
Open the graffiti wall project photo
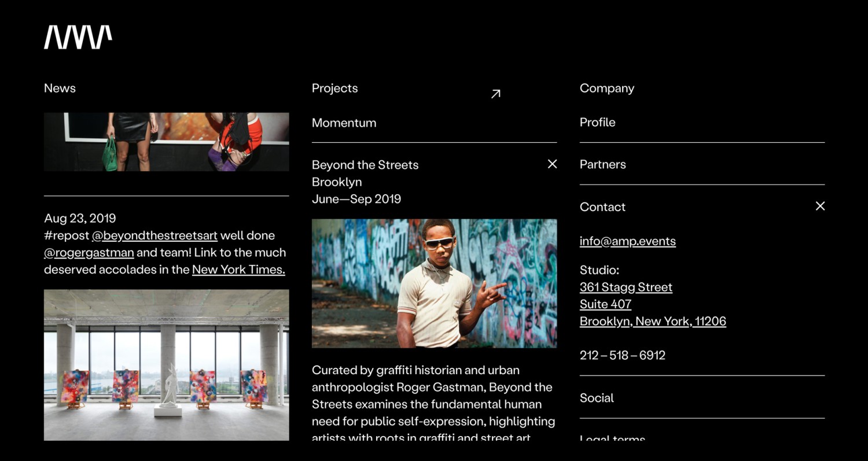434,283
